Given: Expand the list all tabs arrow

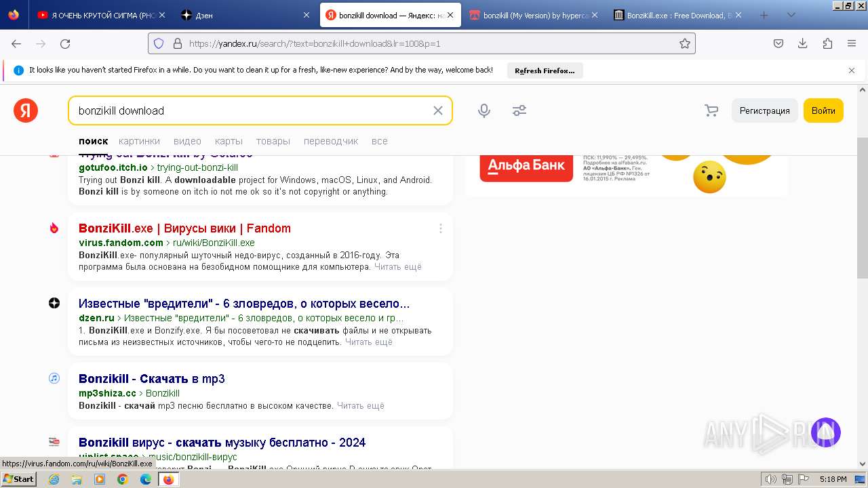Looking at the screenshot, I should (x=791, y=15).
